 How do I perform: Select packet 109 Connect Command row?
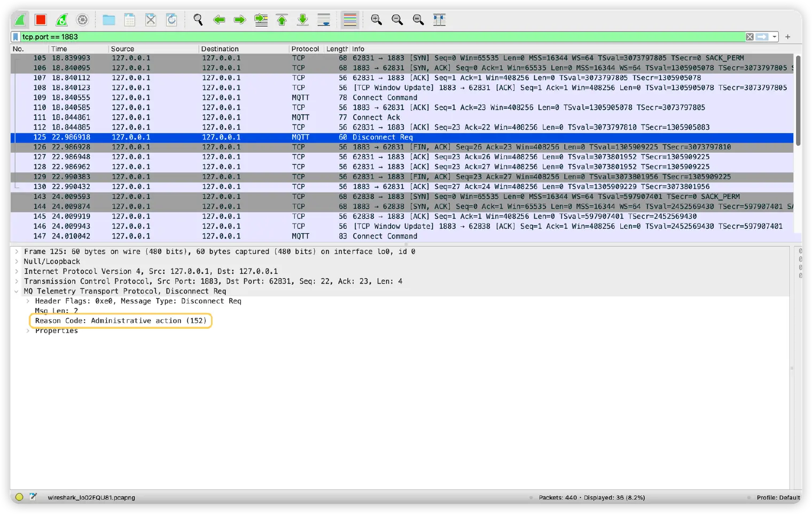[402, 98]
